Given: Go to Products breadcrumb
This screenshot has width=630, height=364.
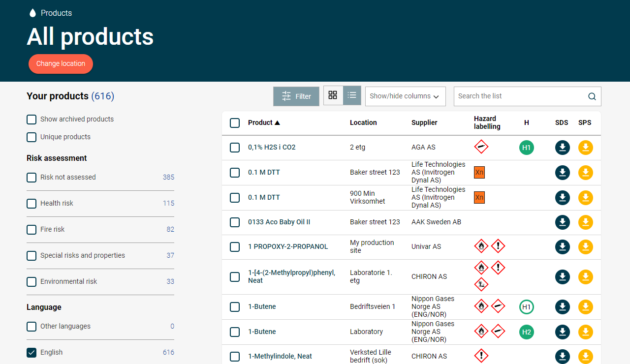Looking at the screenshot, I should (x=56, y=13).
